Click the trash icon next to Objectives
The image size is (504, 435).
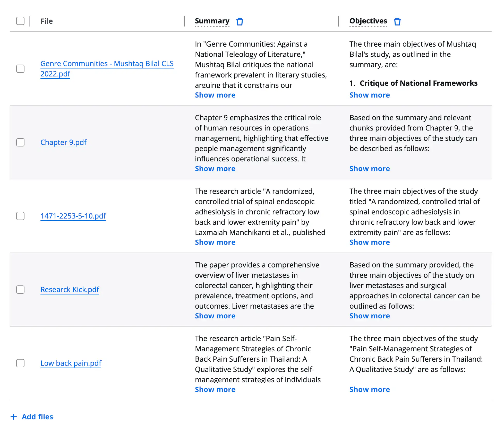(x=397, y=21)
